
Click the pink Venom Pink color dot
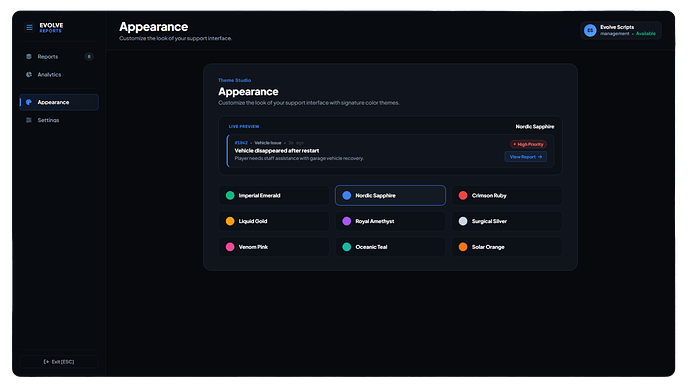[230, 247]
